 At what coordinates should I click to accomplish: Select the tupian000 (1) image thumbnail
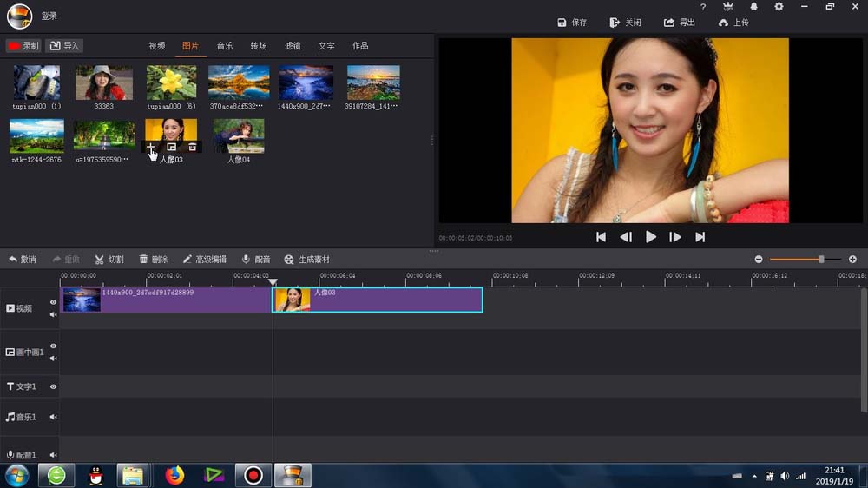click(36, 82)
